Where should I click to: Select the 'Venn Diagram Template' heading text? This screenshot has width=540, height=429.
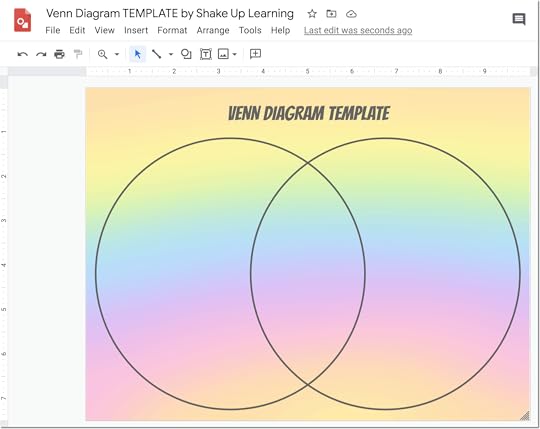pyautogui.click(x=309, y=113)
